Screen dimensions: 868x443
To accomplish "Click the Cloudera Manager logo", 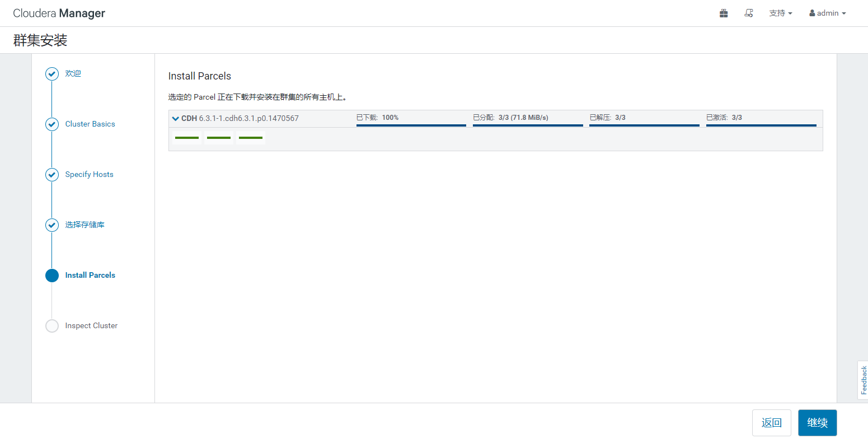I will pyautogui.click(x=59, y=13).
